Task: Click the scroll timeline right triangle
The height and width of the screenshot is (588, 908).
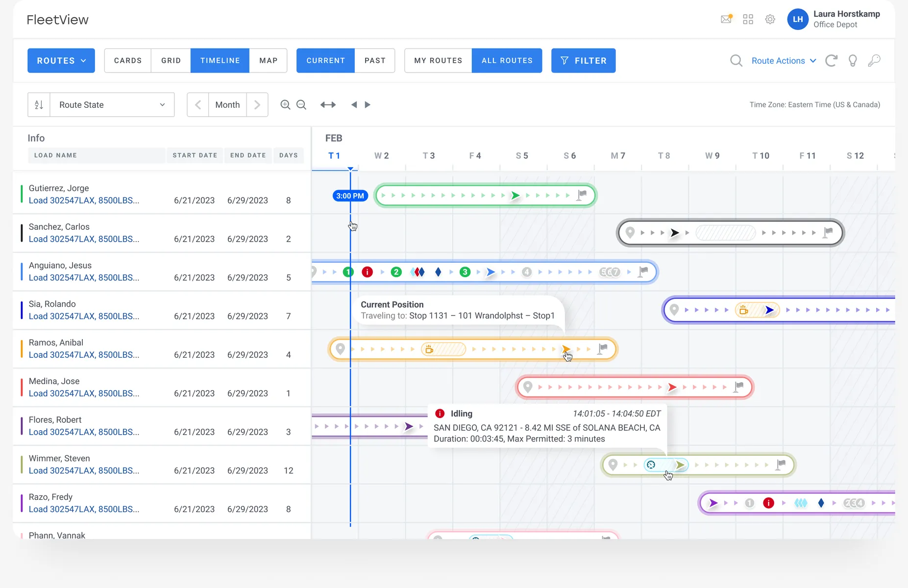Action: pyautogui.click(x=368, y=104)
